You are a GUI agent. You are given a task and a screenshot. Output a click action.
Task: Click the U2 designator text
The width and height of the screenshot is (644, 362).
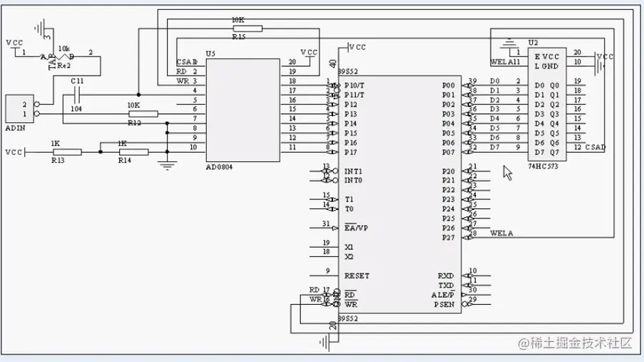pos(533,43)
